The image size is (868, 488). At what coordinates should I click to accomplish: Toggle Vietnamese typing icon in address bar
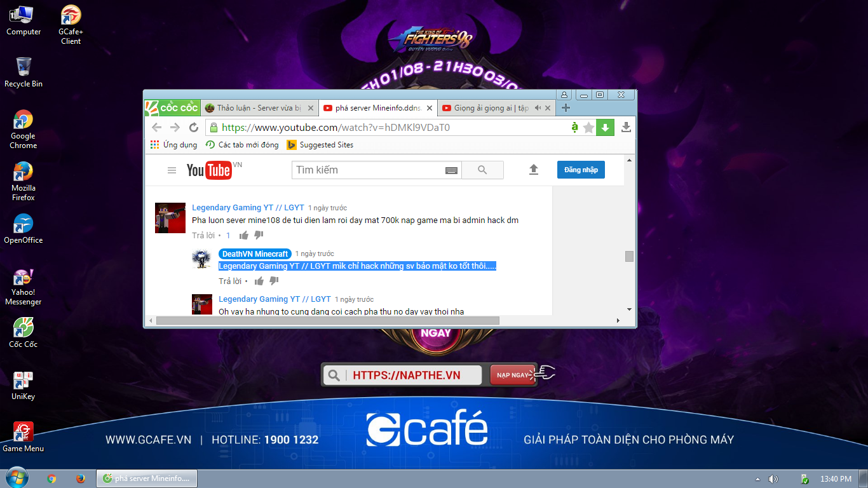574,127
